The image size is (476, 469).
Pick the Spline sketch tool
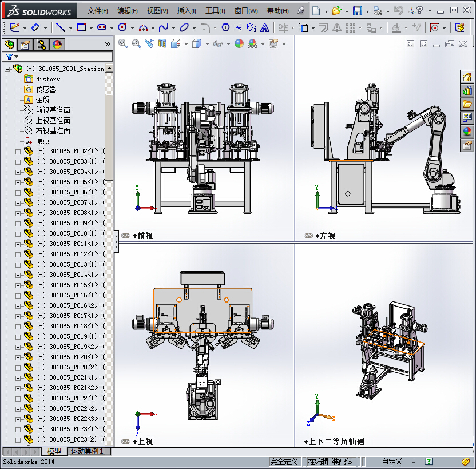(164, 27)
